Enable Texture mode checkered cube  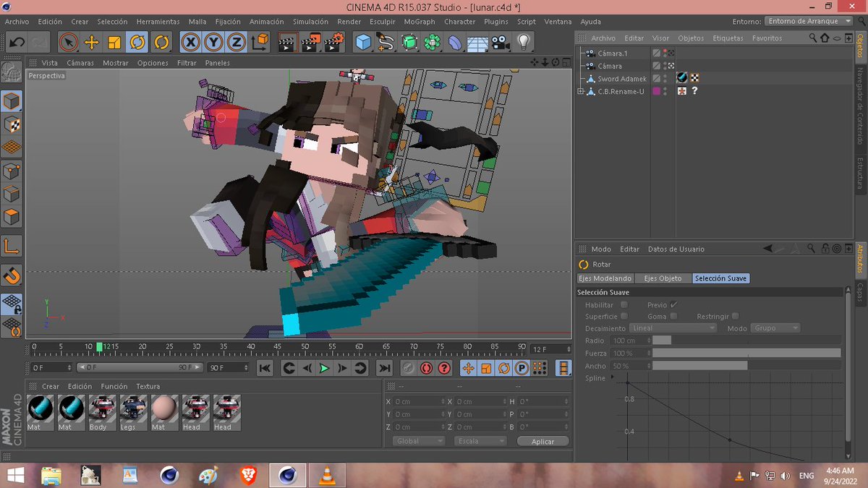12,124
